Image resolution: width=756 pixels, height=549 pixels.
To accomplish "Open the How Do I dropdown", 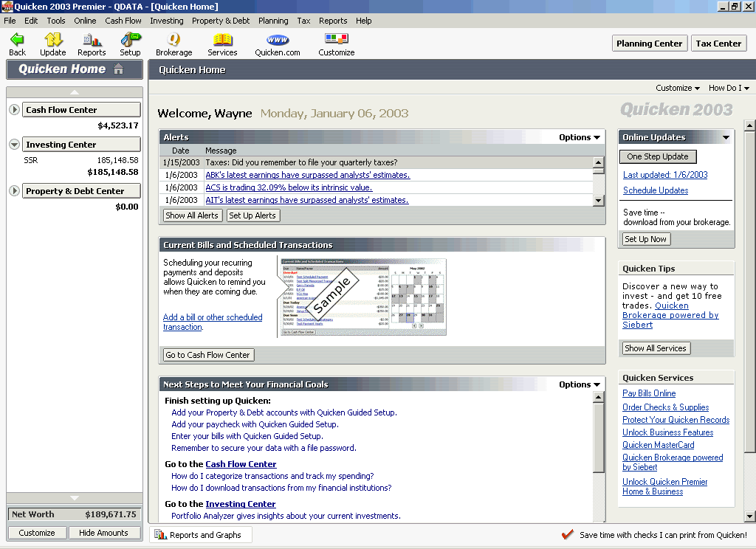I will pos(729,88).
